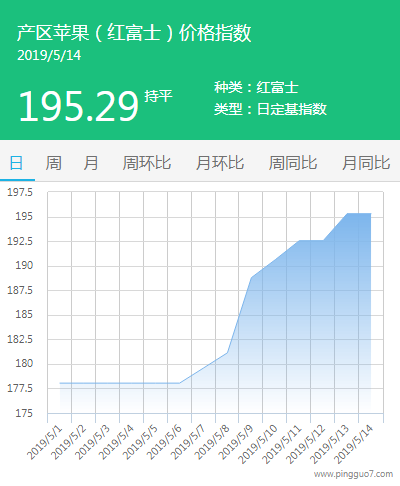Click the 177.5 y-axis label

click(x=20, y=388)
